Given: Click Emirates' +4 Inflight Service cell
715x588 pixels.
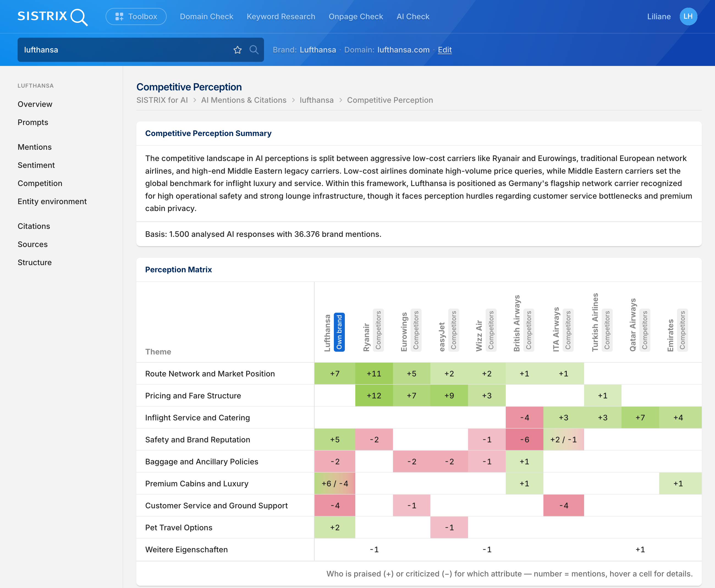Looking at the screenshot, I should [680, 418].
